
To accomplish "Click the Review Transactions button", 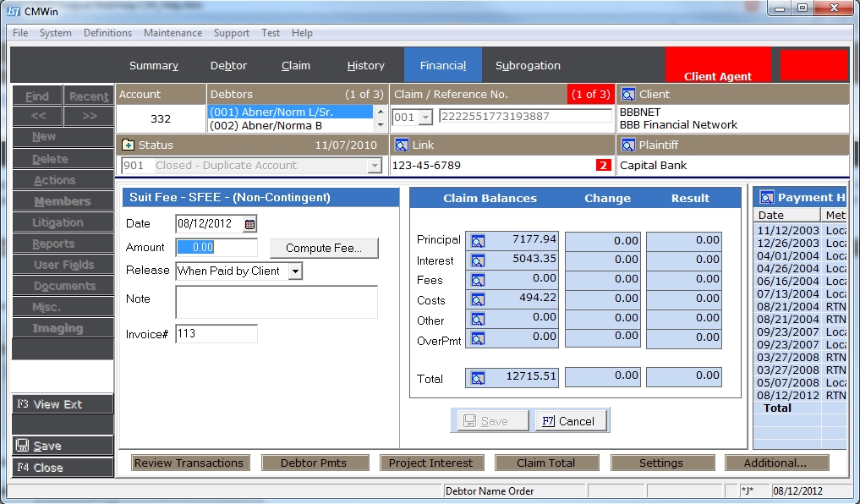I will click(x=189, y=463).
